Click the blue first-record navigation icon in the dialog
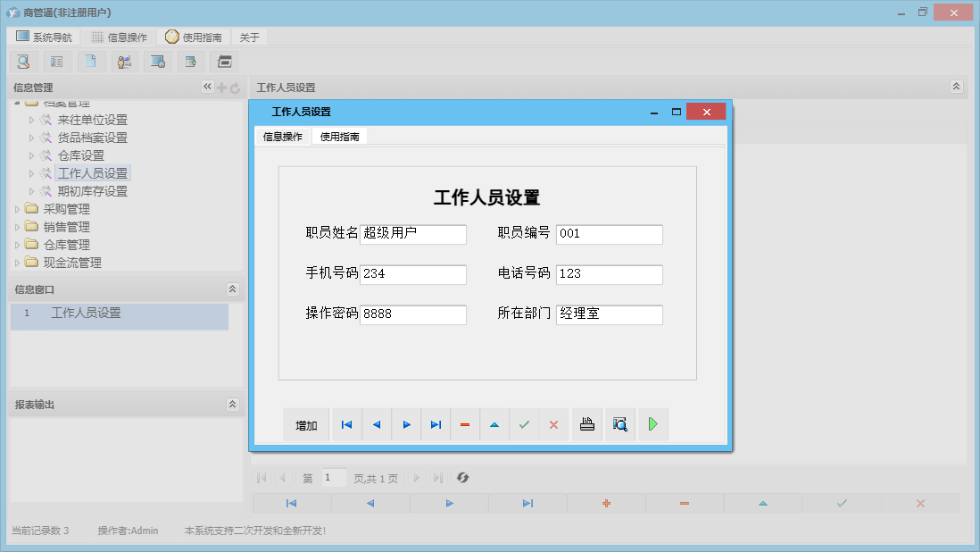The image size is (980, 552). pos(346,424)
